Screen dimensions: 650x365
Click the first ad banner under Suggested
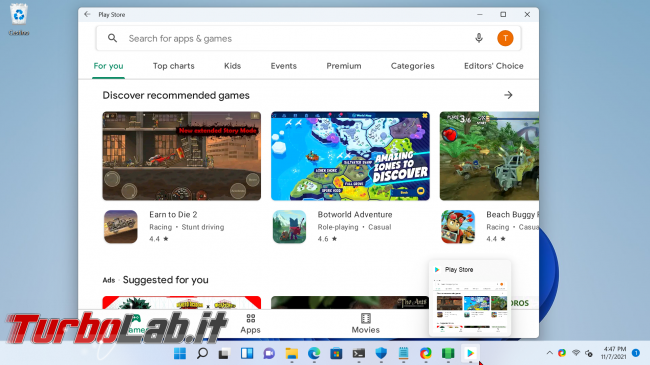(x=182, y=302)
